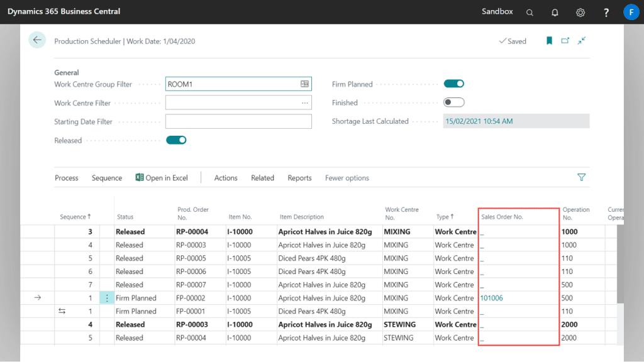Click the back arrow on Production Scheduler
Viewport: 644px width, 362px height.
[37, 40]
